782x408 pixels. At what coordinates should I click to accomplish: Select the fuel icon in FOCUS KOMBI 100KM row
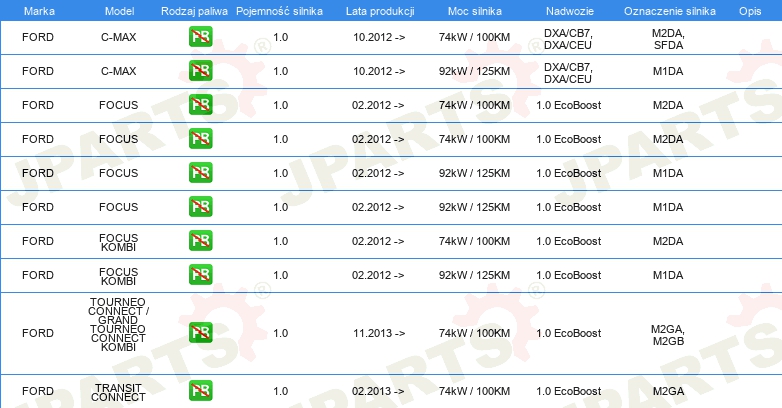[200, 241]
